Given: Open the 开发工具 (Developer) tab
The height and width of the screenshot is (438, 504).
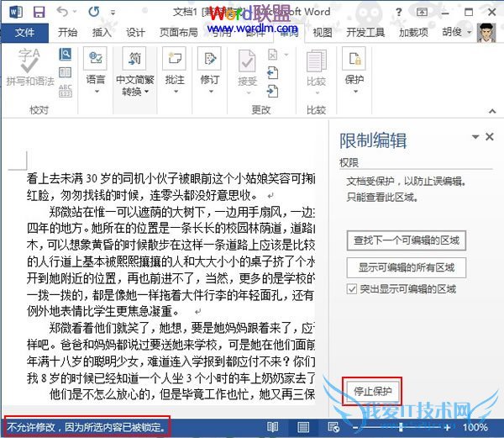Looking at the screenshot, I should pos(365,33).
